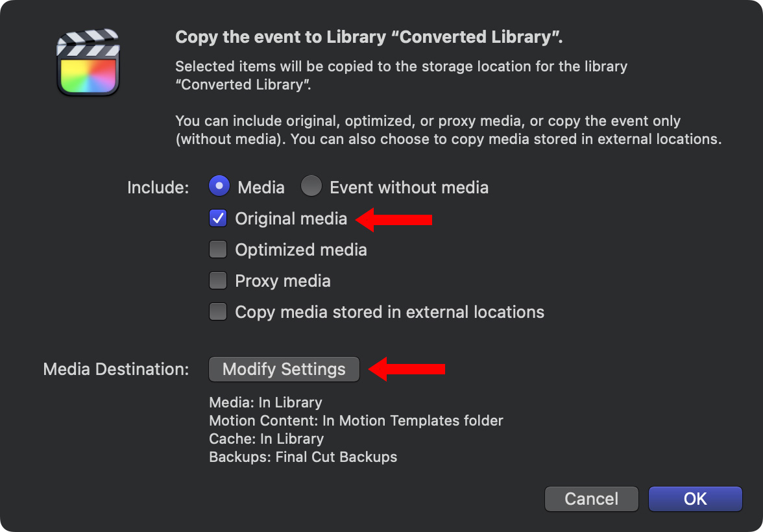The image size is (763, 532).
Task: Tick the Proxy media checkbox
Action: [218, 281]
